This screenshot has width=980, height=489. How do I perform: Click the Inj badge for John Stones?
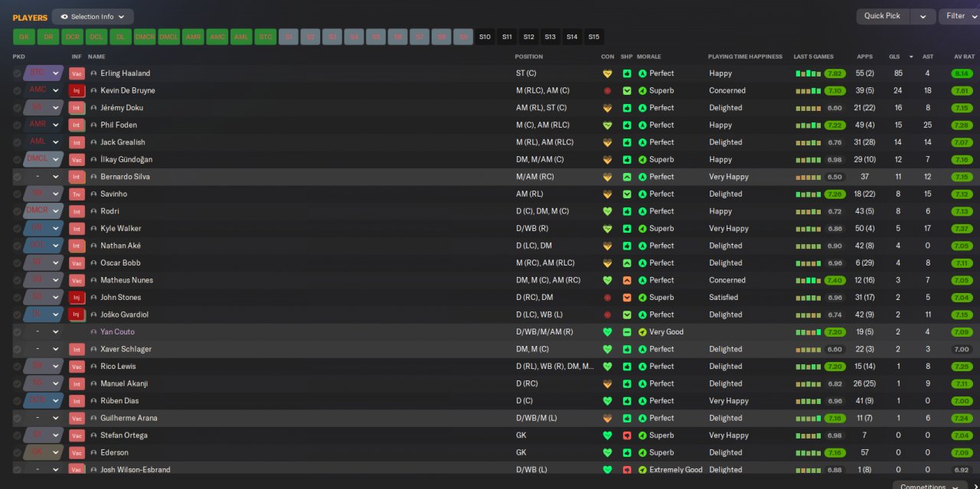coord(77,297)
